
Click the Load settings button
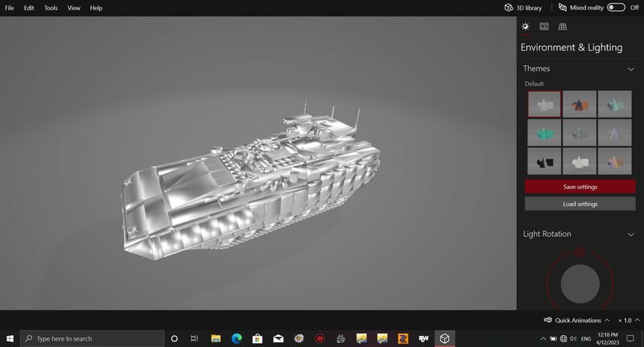coord(580,204)
